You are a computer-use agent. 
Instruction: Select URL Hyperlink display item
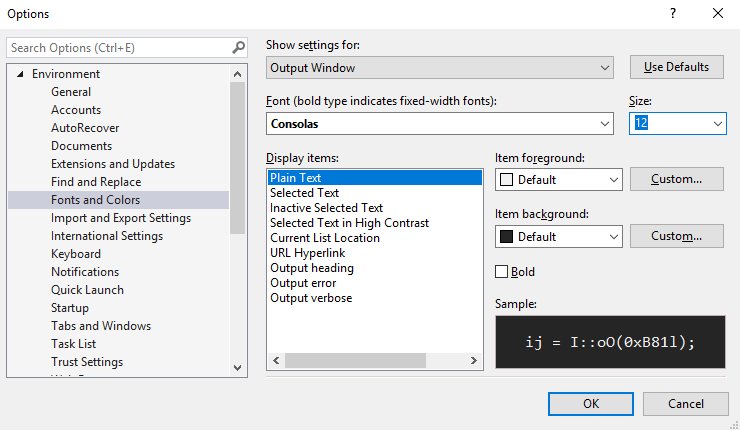click(x=307, y=253)
